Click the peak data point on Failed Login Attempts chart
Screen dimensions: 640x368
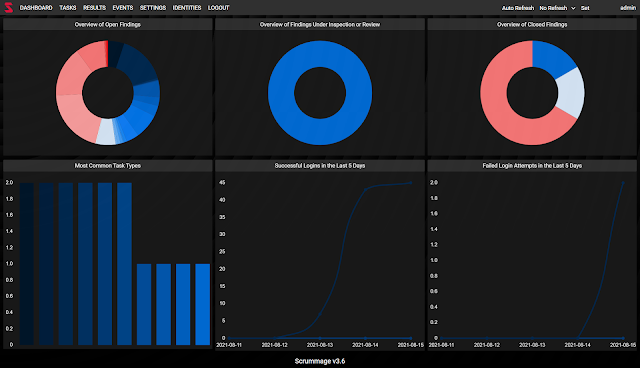[623, 183]
